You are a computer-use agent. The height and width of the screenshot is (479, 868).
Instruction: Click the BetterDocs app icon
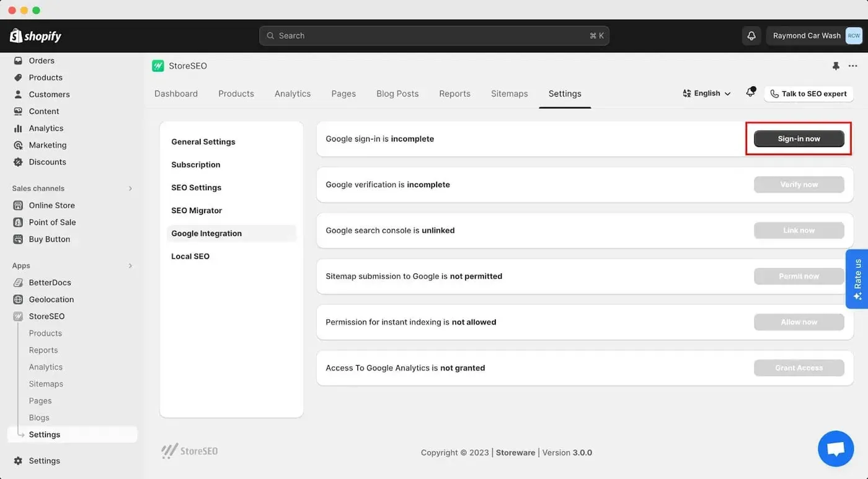point(18,283)
